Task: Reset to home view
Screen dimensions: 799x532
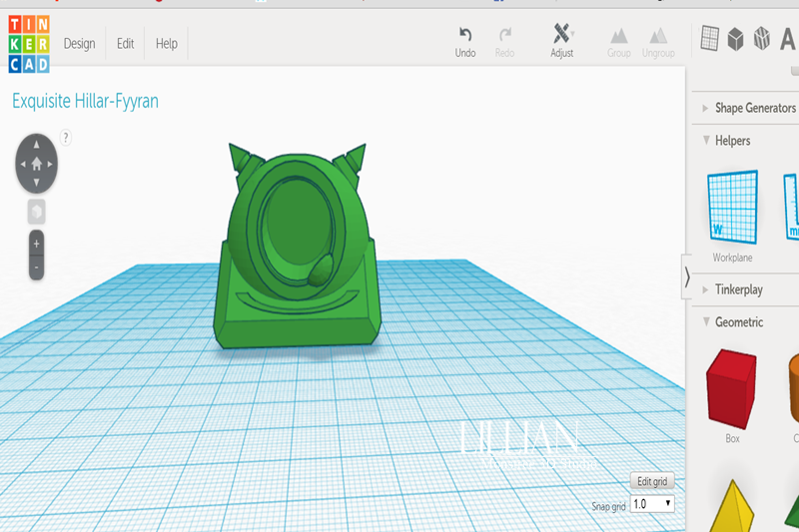Action: coord(36,164)
